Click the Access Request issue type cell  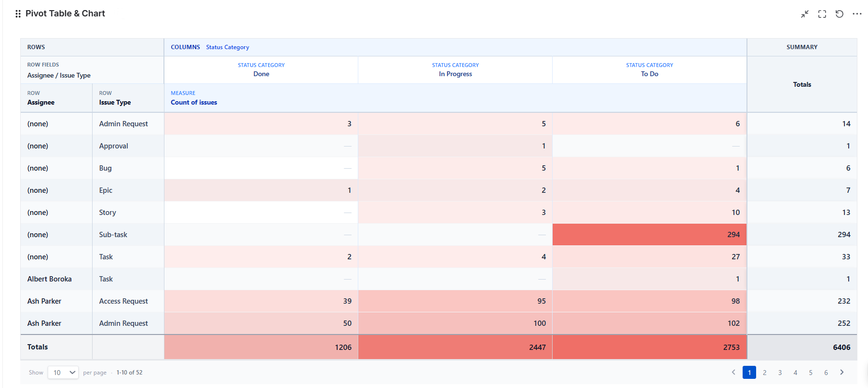[x=128, y=301]
